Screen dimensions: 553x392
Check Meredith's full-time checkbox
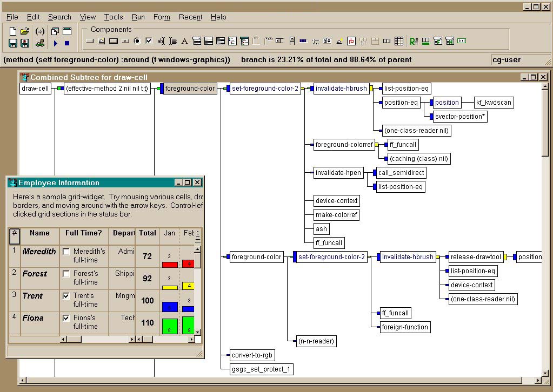point(66,252)
